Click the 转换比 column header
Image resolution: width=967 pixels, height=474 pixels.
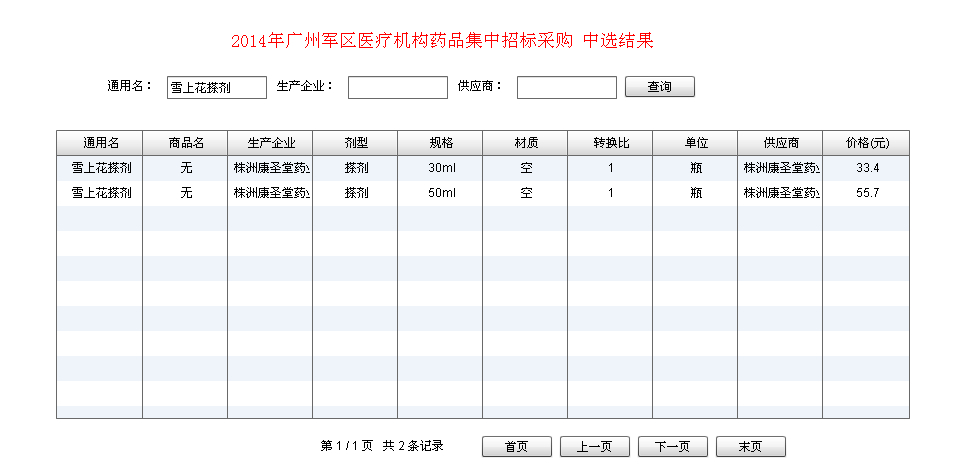click(x=610, y=143)
